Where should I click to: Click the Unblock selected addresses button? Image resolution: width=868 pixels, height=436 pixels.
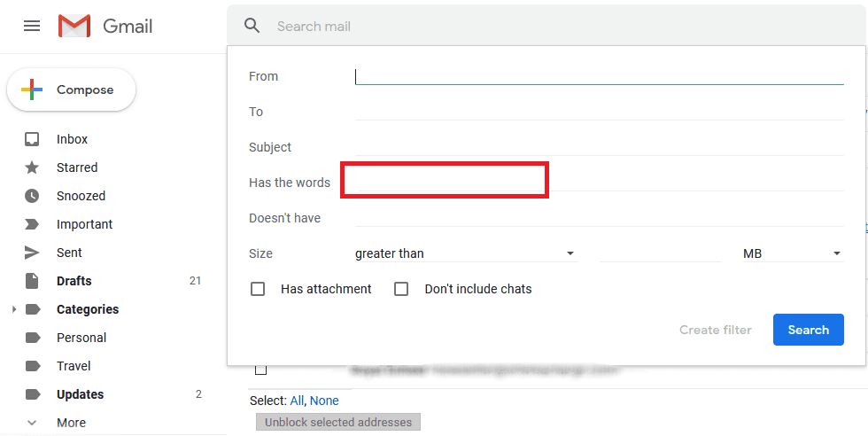pos(338,422)
